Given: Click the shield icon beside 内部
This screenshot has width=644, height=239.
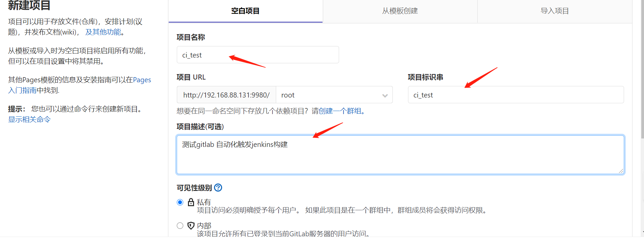Looking at the screenshot, I should (191, 225).
